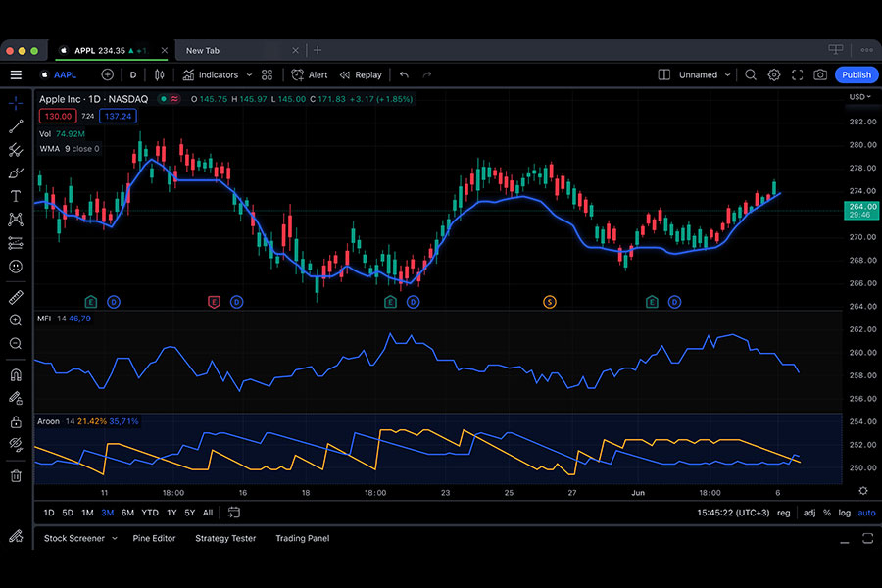This screenshot has height=588, width=882.
Task: Start bar Replay mode
Action: click(x=361, y=74)
